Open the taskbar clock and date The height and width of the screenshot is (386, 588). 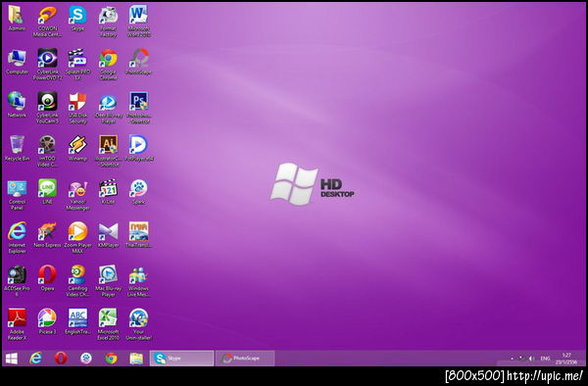[x=566, y=359]
